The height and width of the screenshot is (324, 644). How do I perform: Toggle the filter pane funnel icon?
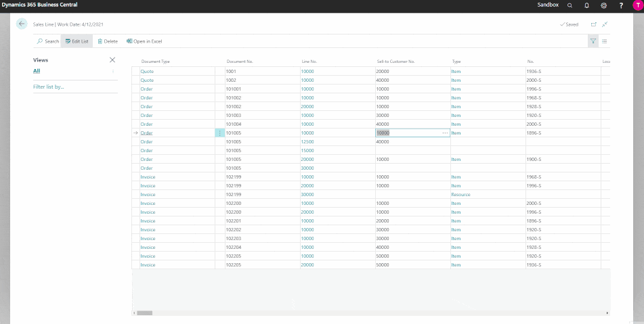click(x=593, y=41)
